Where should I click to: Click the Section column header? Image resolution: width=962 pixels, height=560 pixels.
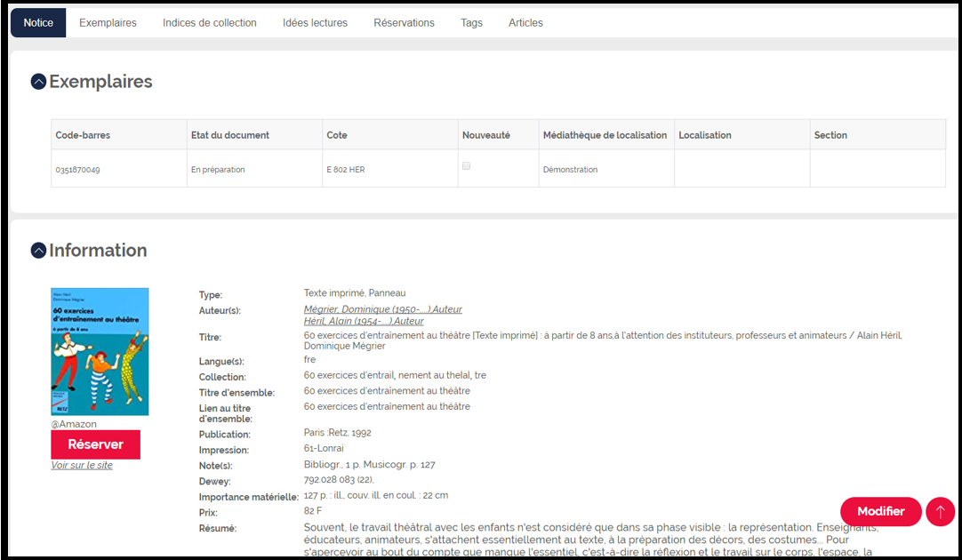[x=878, y=135]
